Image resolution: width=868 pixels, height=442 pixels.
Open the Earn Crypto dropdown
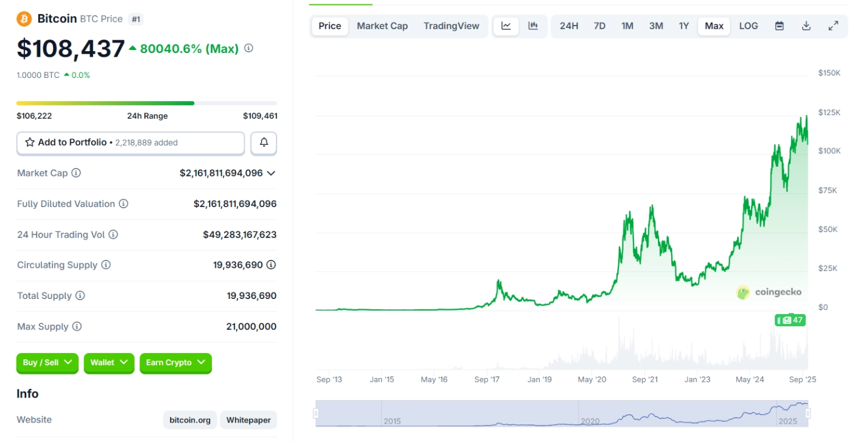pyautogui.click(x=175, y=363)
